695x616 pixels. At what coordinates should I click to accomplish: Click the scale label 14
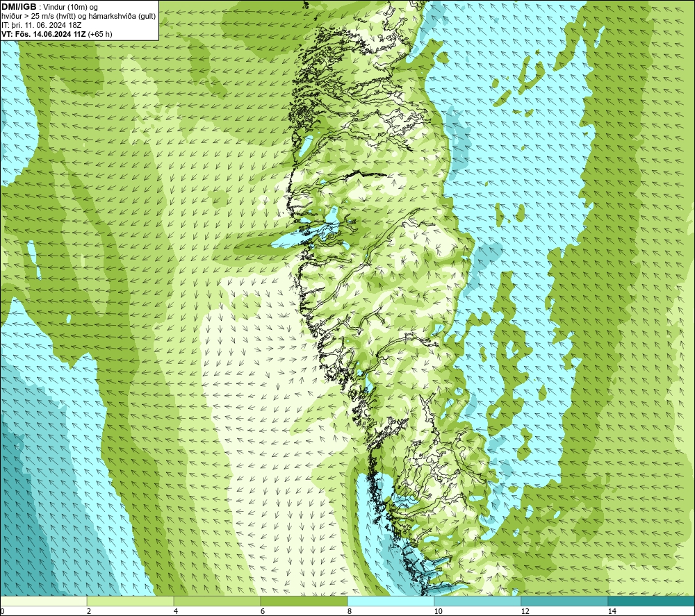tap(612, 611)
